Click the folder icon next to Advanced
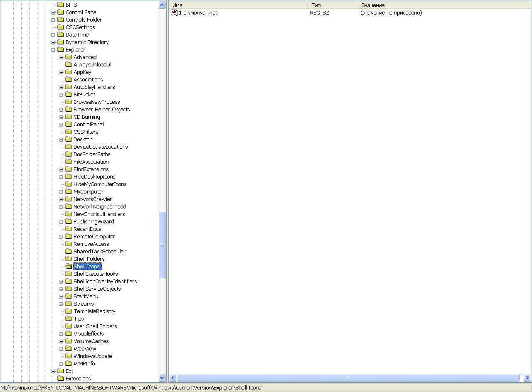The width and height of the screenshot is (532, 392). coord(69,57)
